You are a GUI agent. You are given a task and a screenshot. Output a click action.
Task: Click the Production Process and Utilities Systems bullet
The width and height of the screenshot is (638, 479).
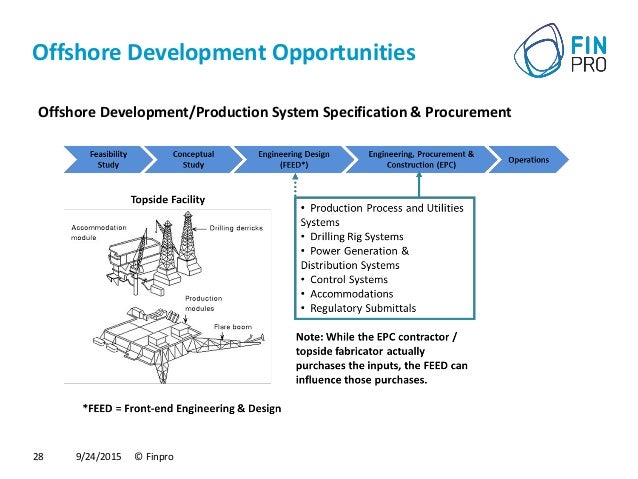coord(382,215)
